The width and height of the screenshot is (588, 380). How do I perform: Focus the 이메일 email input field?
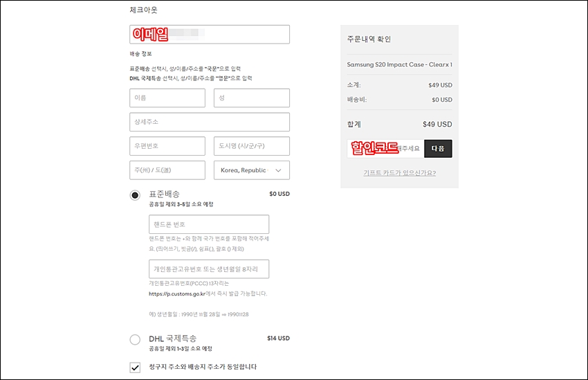(210, 35)
